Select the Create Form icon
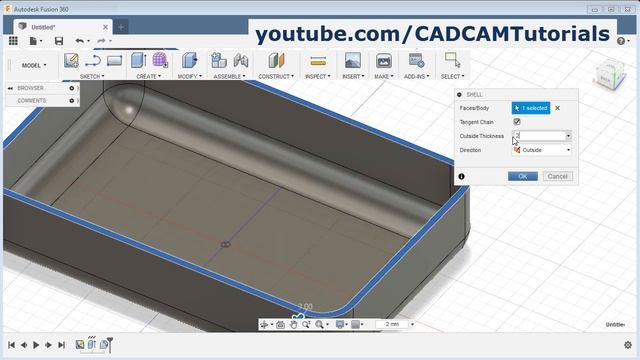 (160, 60)
